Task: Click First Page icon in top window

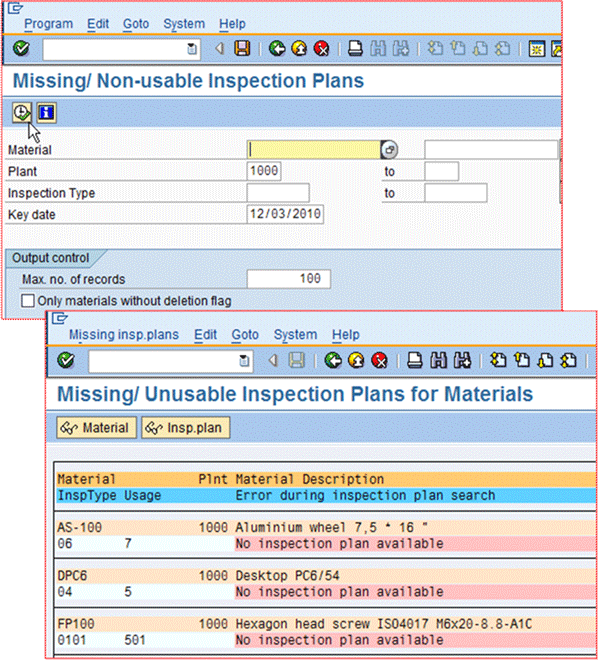Action: (435, 48)
